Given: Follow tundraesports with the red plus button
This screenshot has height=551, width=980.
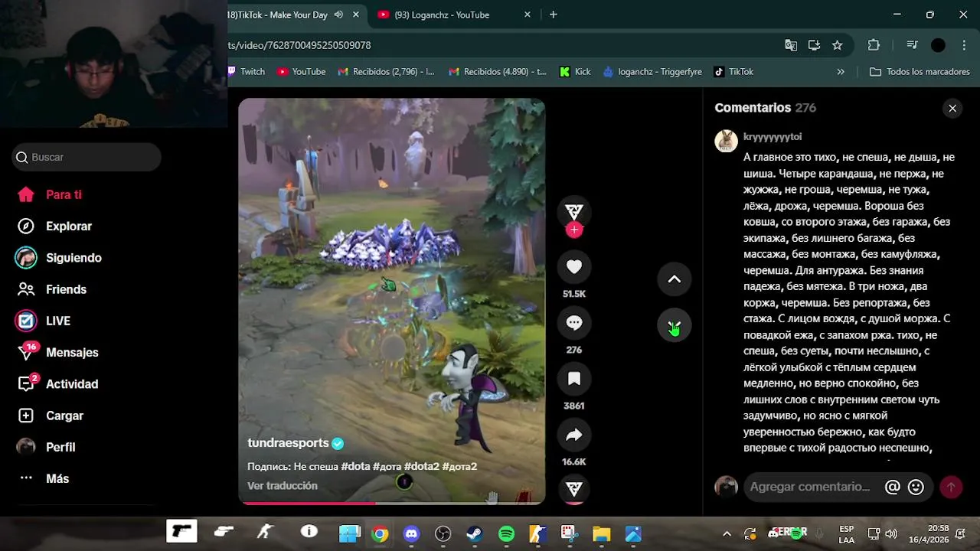Looking at the screenshot, I should coord(574,230).
